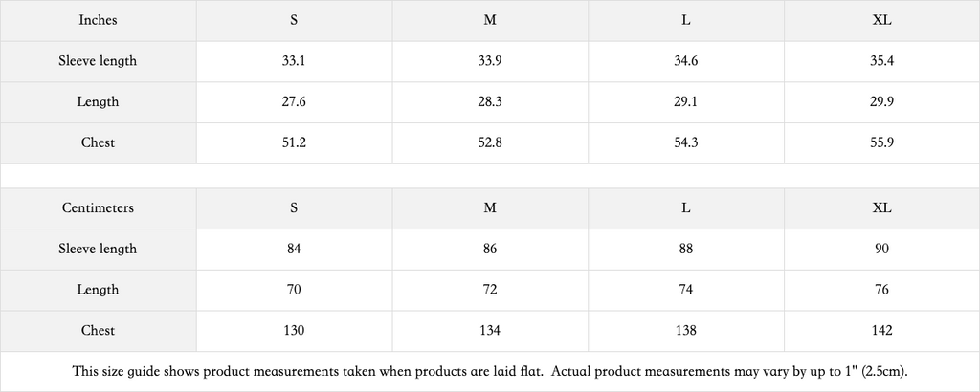Select the 84 sleeve length cell
980x392 pixels.
[x=294, y=249]
